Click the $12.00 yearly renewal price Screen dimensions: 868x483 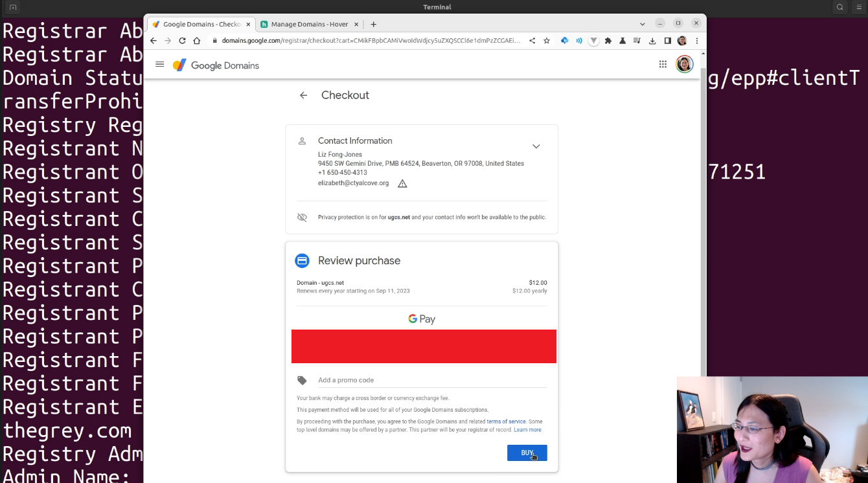click(530, 291)
